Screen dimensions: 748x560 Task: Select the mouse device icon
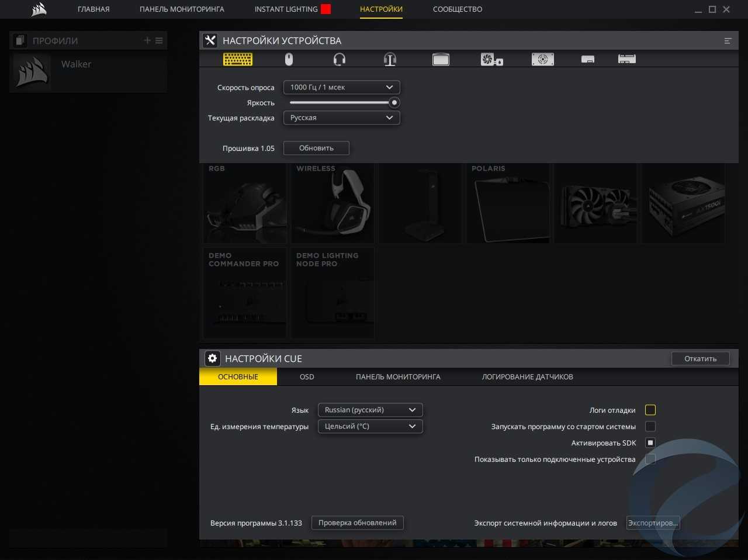tap(289, 59)
